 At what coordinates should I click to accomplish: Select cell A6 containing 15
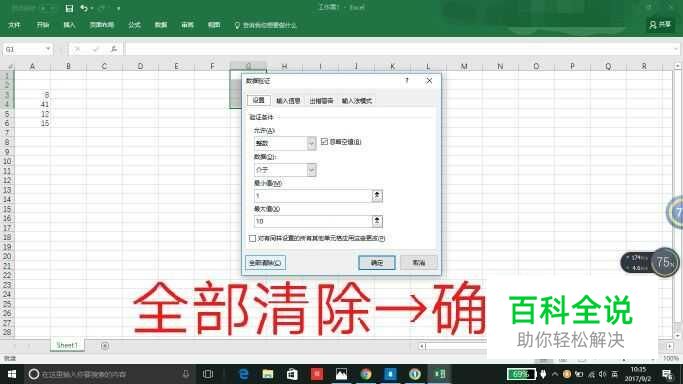tap(32, 124)
